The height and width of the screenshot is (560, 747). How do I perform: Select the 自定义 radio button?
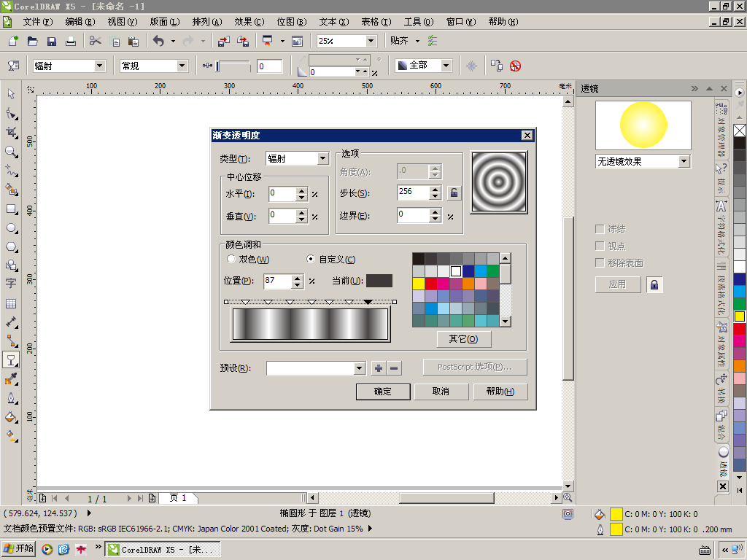tap(311, 259)
